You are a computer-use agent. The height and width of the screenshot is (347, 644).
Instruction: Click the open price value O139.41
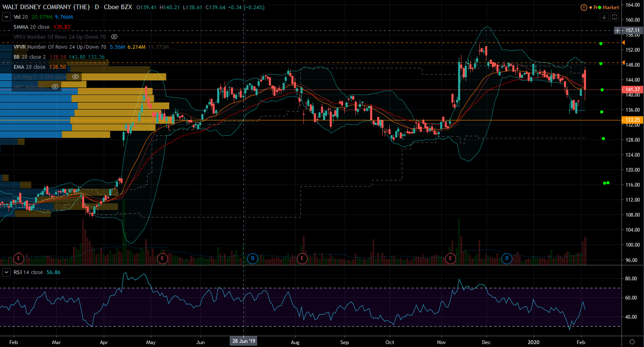147,7
